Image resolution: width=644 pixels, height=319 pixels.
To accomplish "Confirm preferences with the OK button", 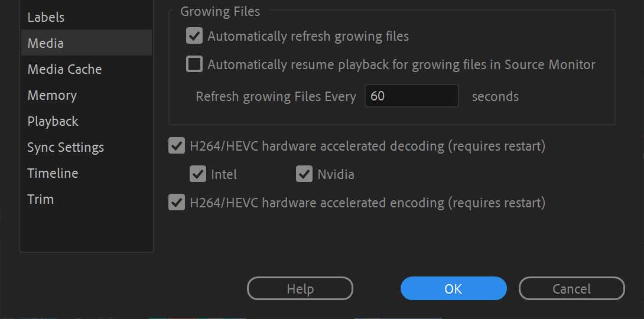I will click(453, 288).
